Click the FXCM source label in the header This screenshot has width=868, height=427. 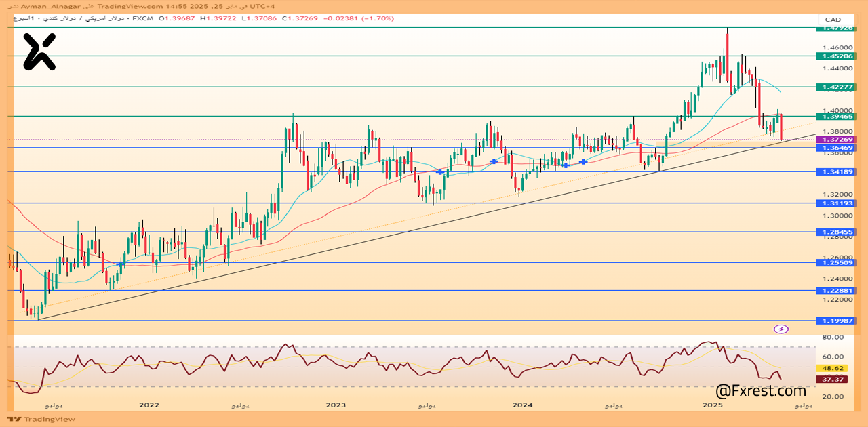coord(144,18)
